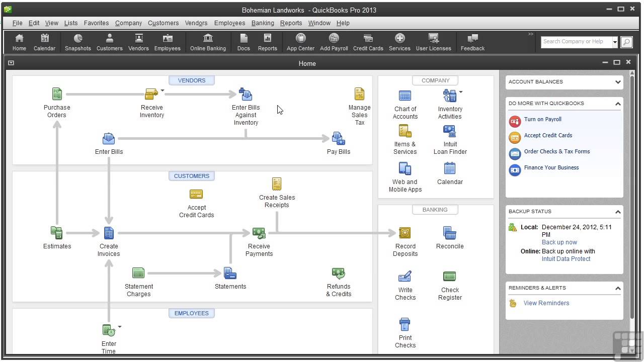The width and height of the screenshot is (644, 362).
Task: Open the Reconcile icon
Action: click(x=449, y=233)
